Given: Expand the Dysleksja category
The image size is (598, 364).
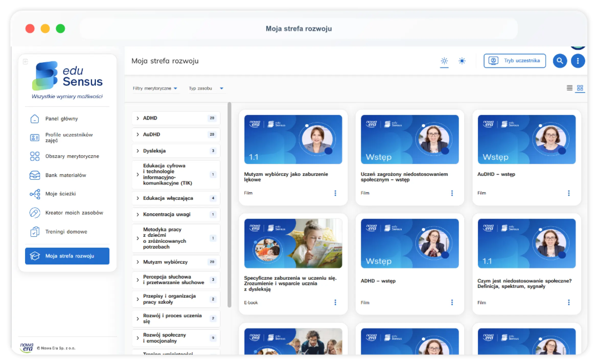Looking at the screenshot, I should [176, 151].
